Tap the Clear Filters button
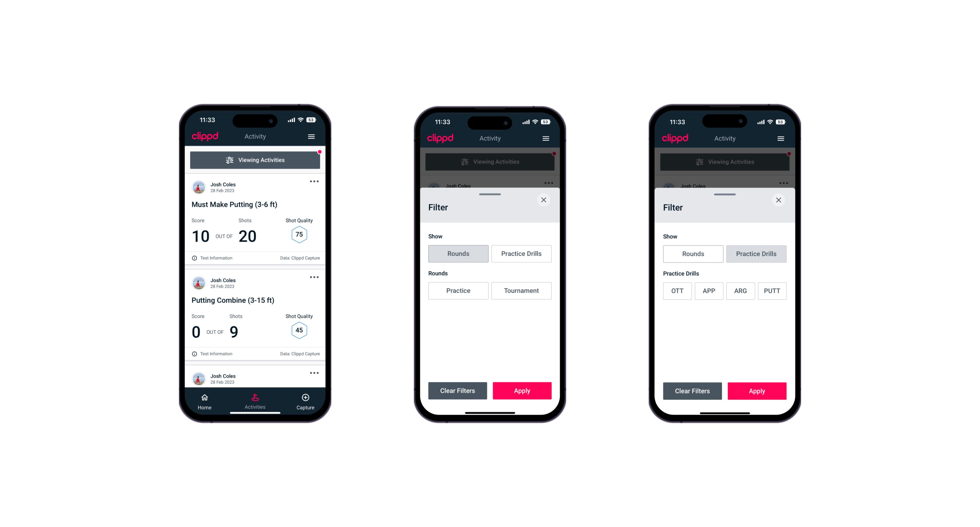 457,390
